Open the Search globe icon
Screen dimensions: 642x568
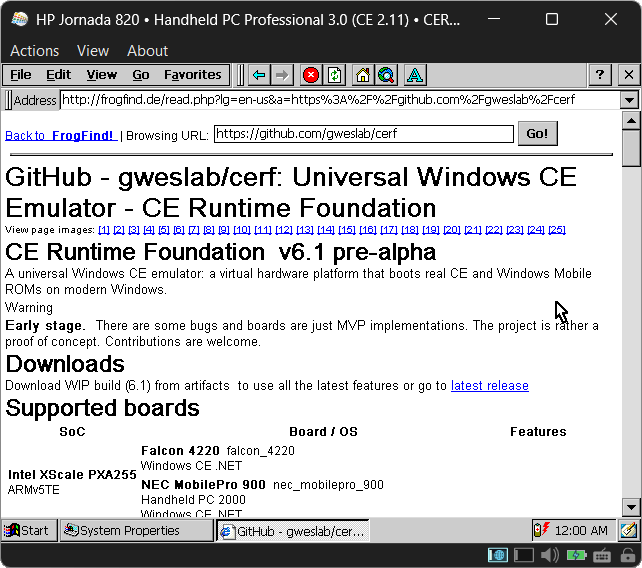[386, 75]
